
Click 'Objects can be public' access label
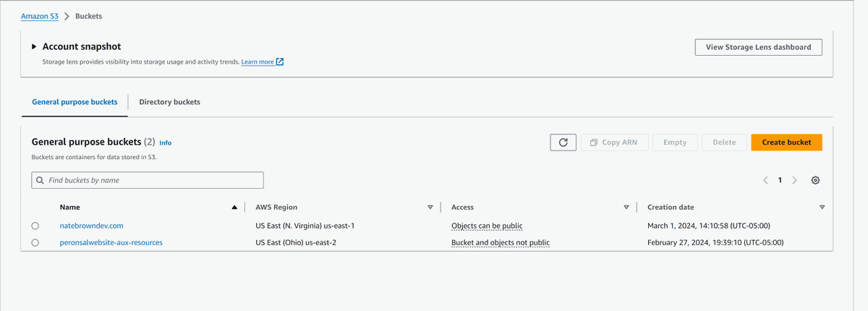[487, 226]
